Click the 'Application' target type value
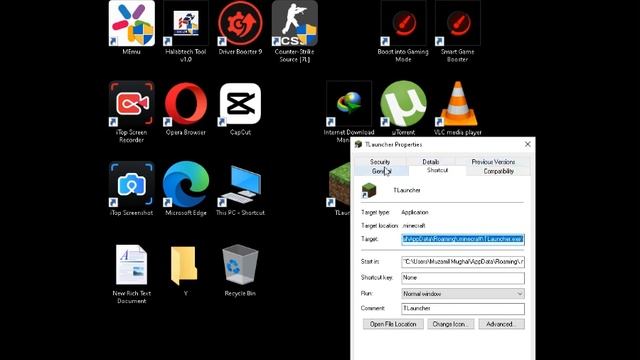The height and width of the screenshot is (360, 640). tap(415, 212)
